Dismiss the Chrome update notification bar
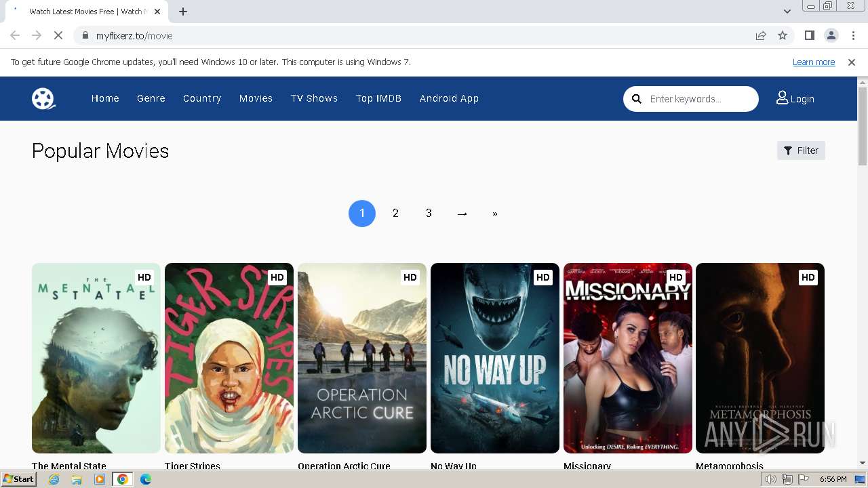Image resolution: width=868 pixels, height=488 pixels. coord(852,62)
